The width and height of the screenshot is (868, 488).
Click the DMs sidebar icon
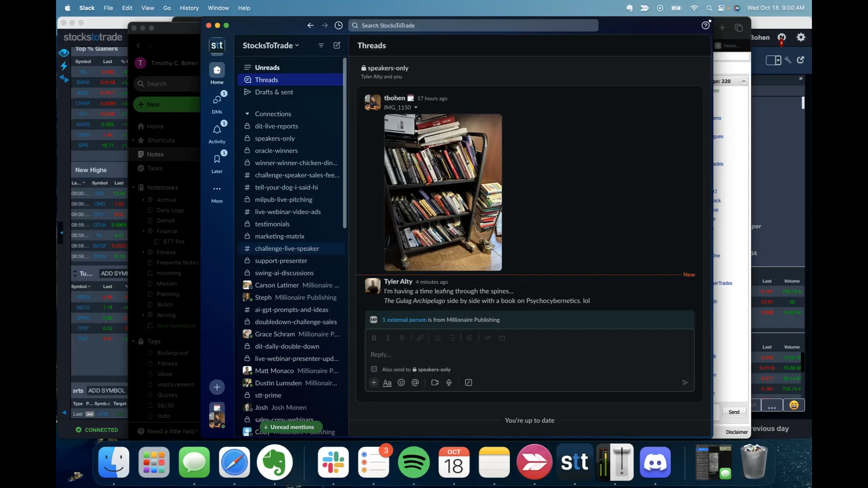point(217,100)
